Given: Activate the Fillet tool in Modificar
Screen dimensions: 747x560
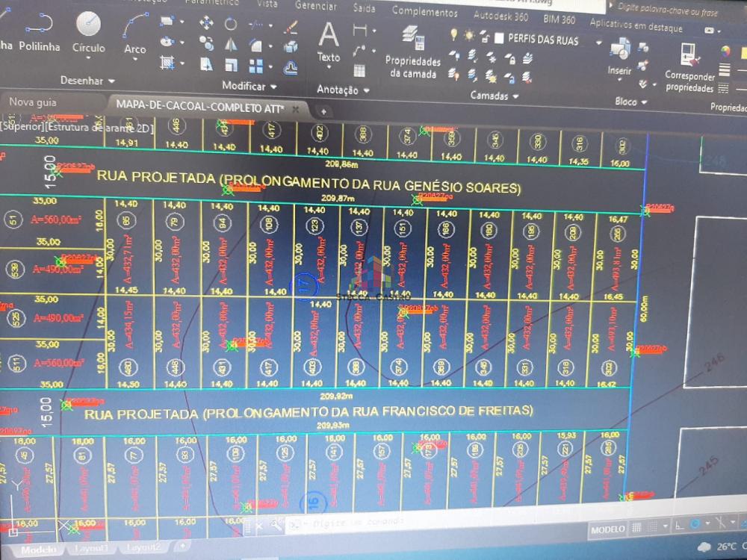Looking at the screenshot, I should [x=256, y=46].
